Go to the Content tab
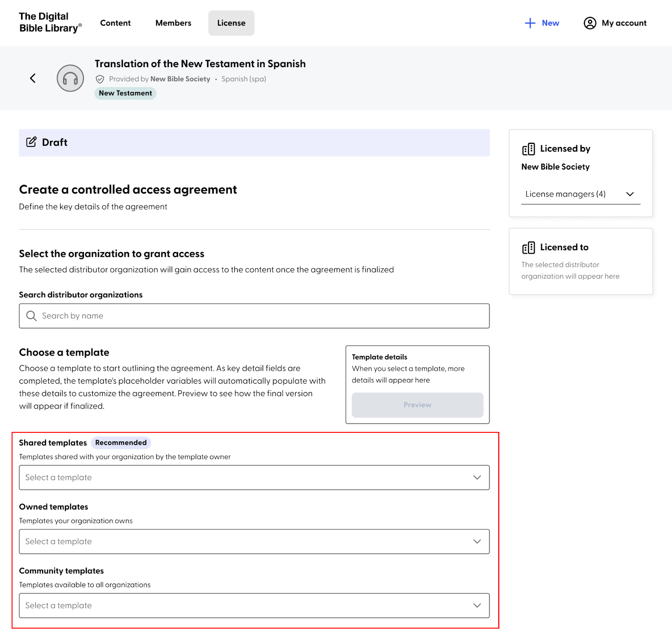 pos(115,23)
